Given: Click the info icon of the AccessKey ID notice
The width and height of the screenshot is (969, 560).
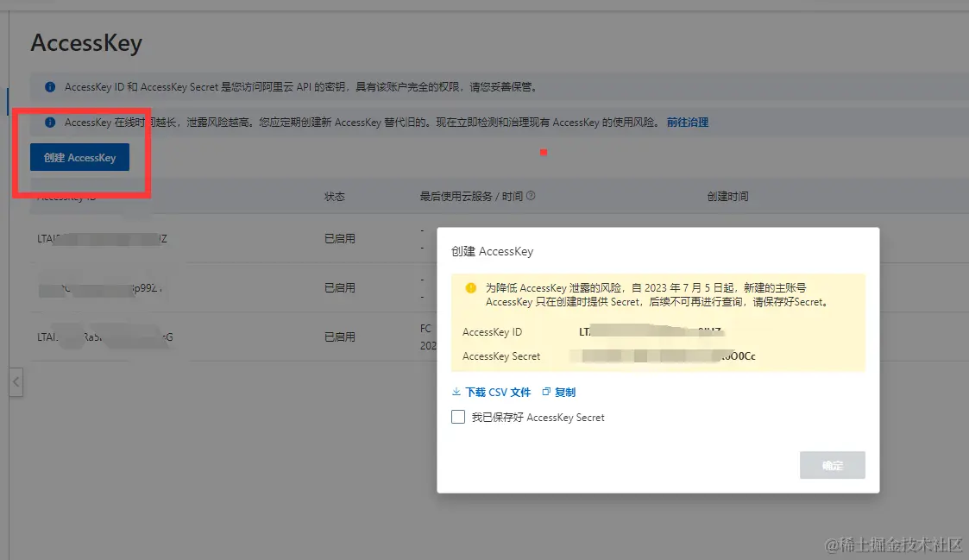Looking at the screenshot, I should tap(50, 87).
